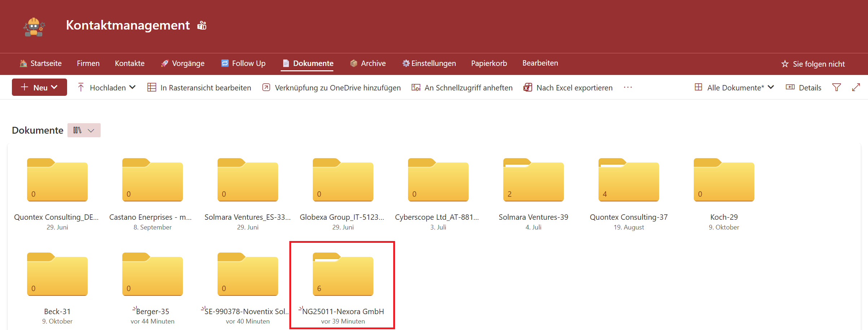Open the Details pane
This screenshot has width=868, height=330.
[x=803, y=88]
